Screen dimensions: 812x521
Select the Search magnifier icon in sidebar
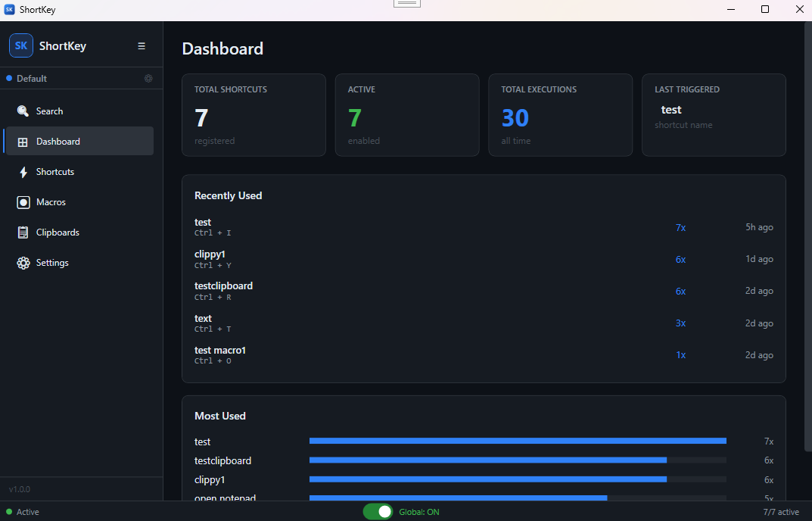(23, 111)
